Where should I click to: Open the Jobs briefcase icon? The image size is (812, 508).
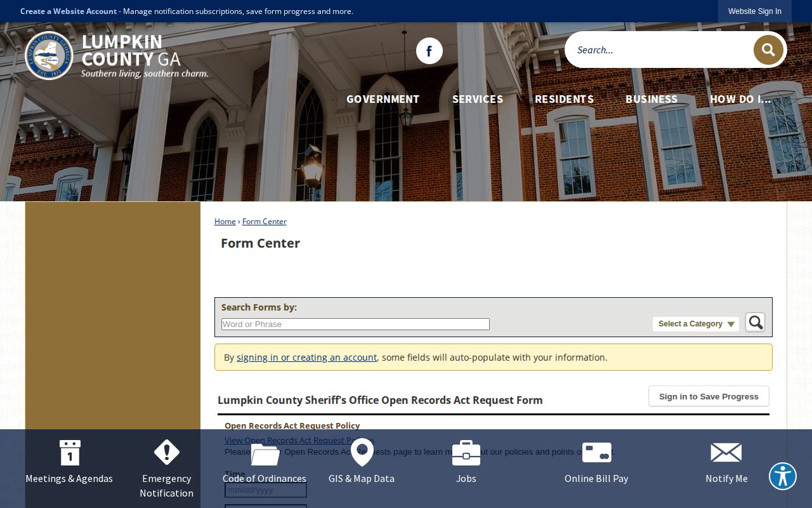click(466, 453)
